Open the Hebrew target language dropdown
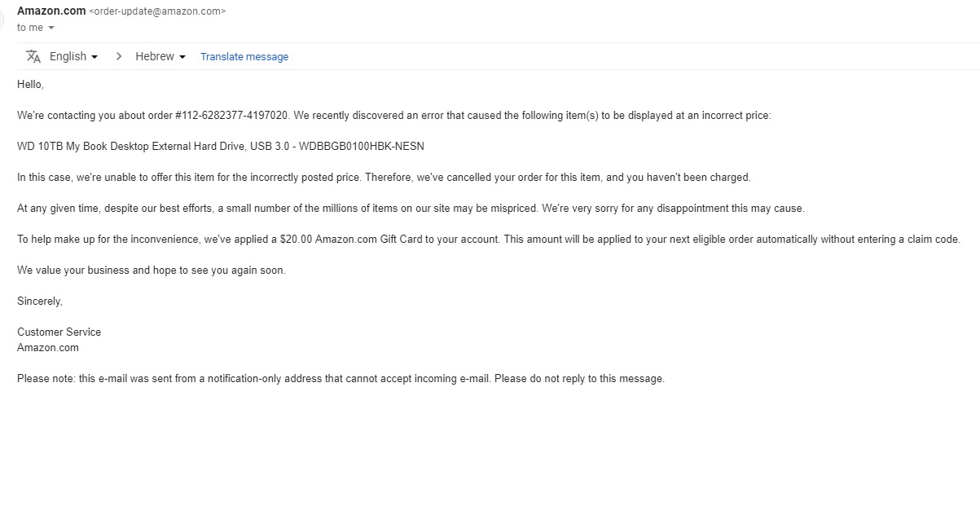The width and height of the screenshot is (980, 528). (160, 56)
